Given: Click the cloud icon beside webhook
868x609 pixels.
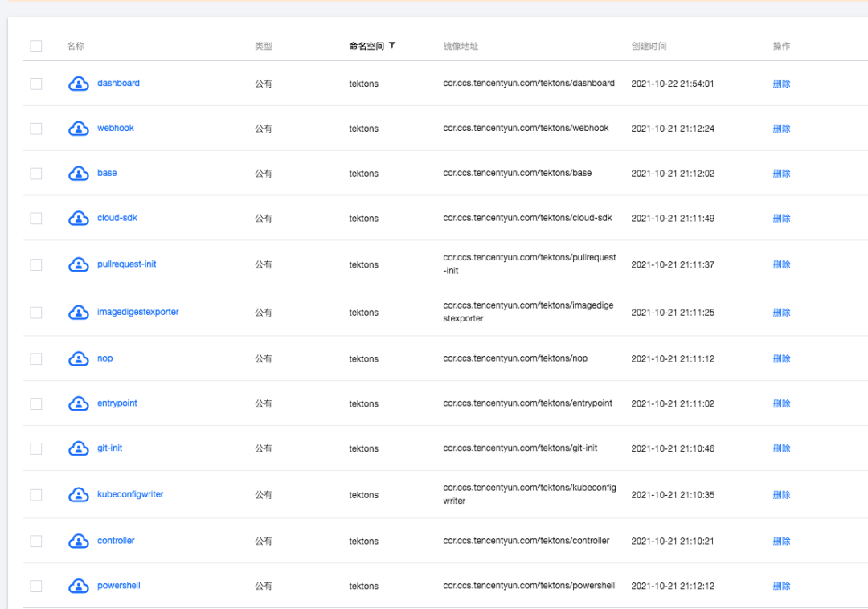Looking at the screenshot, I should [79, 129].
